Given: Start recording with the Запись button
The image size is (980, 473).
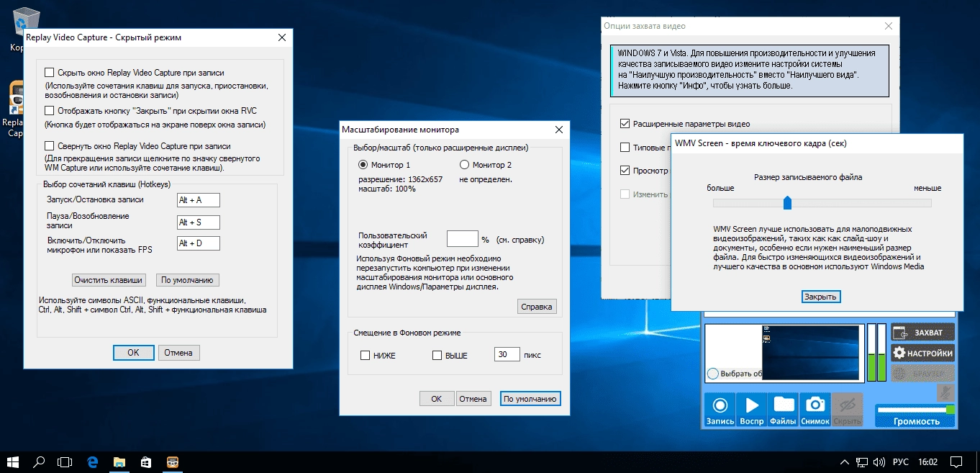Looking at the screenshot, I should click(720, 410).
